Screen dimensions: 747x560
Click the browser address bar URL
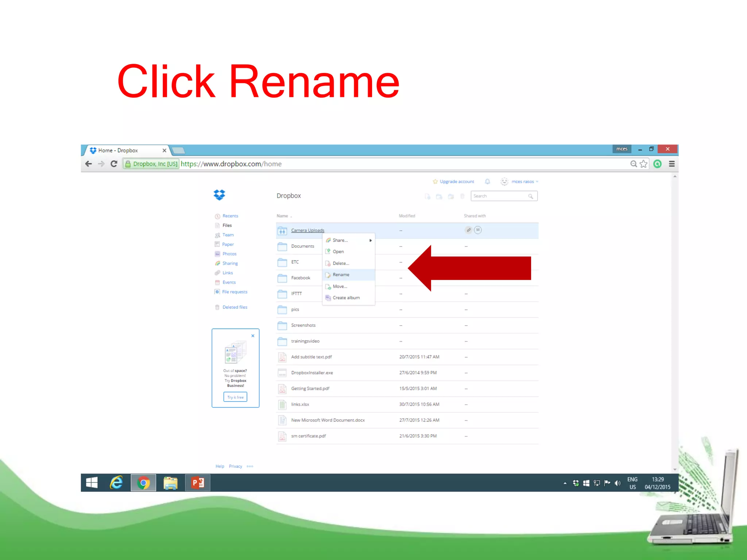231,164
